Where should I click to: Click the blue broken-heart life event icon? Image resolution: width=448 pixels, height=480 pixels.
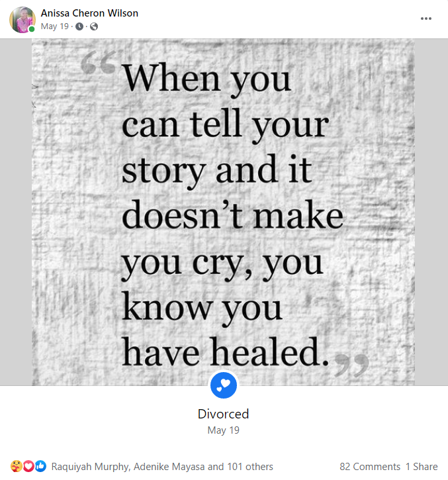(224, 385)
